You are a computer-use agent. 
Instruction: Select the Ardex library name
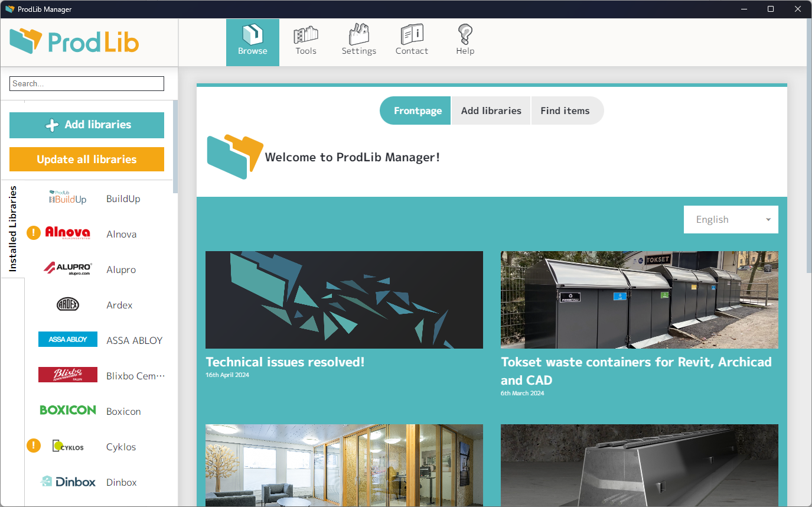click(119, 305)
